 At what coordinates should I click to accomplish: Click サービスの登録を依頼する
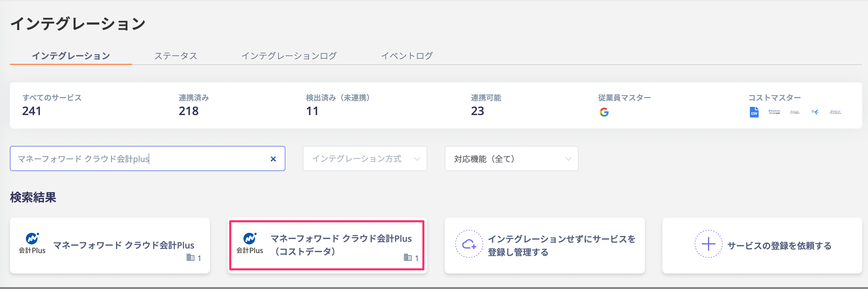tap(762, 246)
